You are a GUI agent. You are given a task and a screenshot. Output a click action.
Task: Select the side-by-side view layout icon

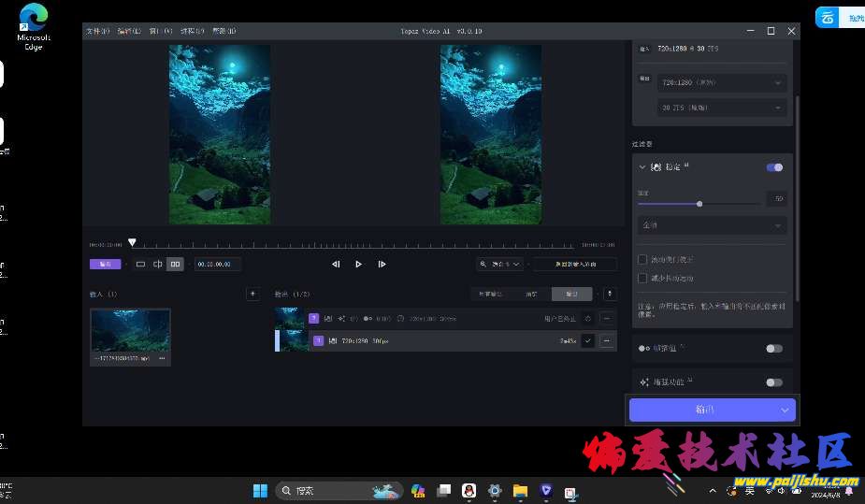point(175,265)
